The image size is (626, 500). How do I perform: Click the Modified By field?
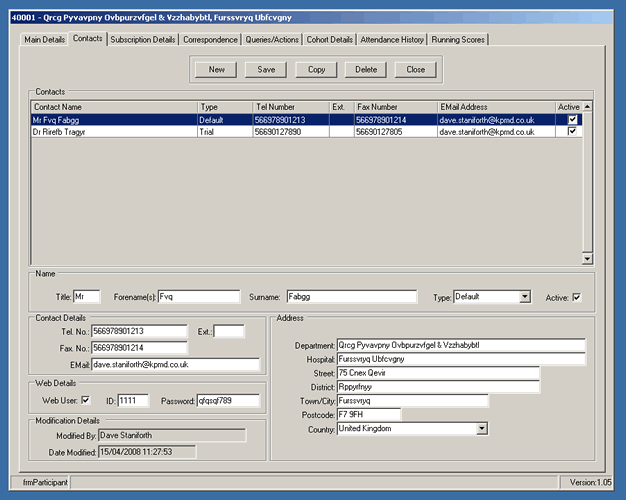(x=172, y=435)
